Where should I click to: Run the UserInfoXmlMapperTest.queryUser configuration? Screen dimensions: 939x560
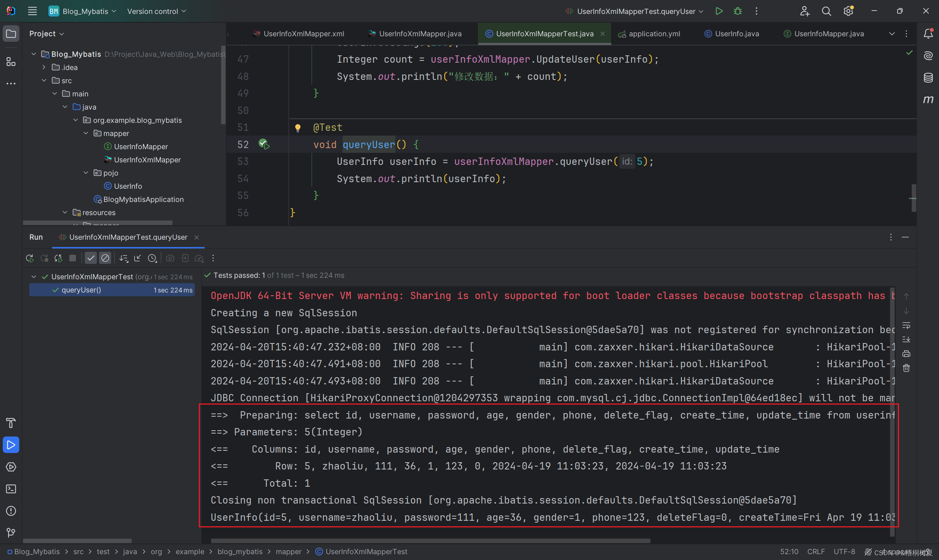pos(719,11)
